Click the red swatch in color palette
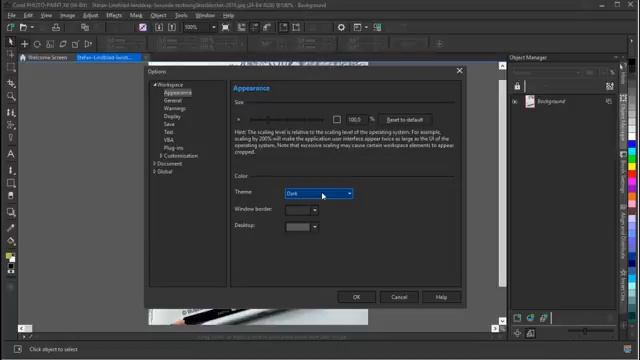The width and height of the screenshot is (640, 360). [x=632, y=175]
